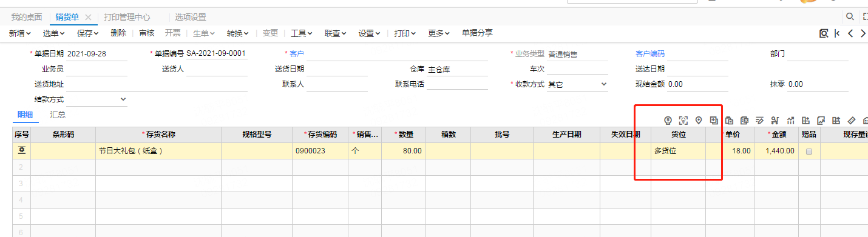Click the document search icon in top toolbar
This screenshot has height=237, width=868.
[824, 33]
